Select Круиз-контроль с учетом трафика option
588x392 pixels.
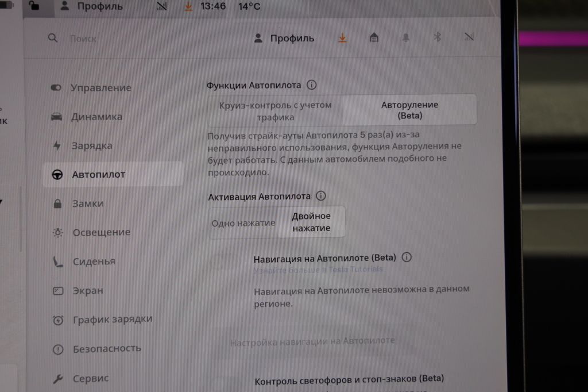click(276, 110)
